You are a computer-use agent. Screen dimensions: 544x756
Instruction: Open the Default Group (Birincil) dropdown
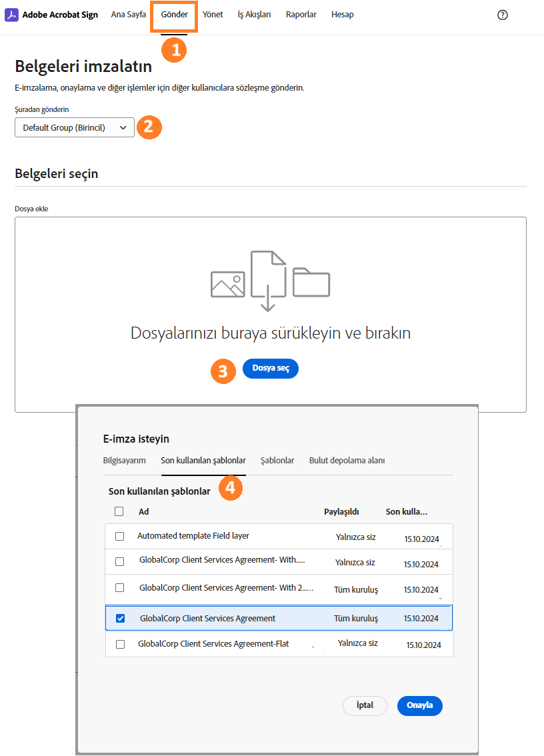(x=74, y=127)
